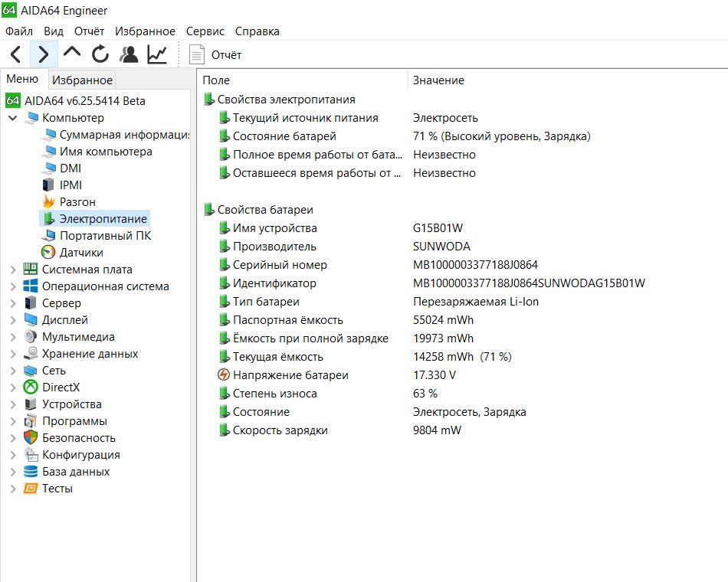Screen dimensions: 728x582
Task: Switch to the Меню tab
Action: pos(22,79)
